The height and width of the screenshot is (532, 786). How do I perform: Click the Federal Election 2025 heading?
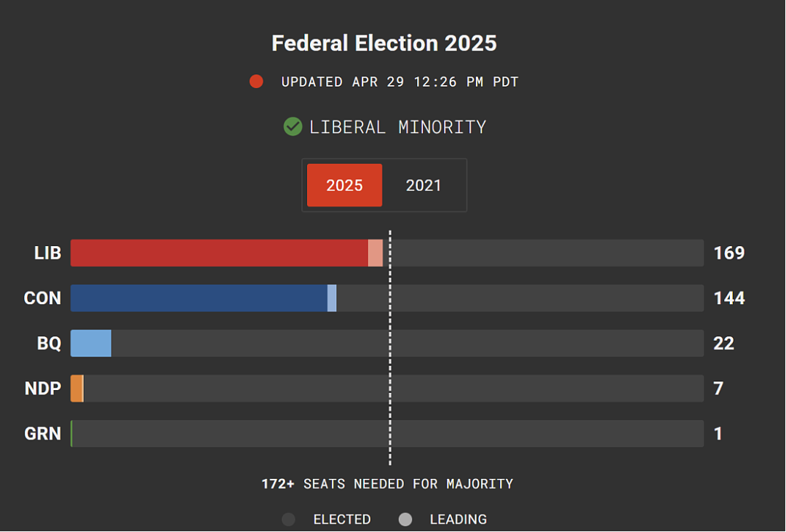(x=384, y=43)
